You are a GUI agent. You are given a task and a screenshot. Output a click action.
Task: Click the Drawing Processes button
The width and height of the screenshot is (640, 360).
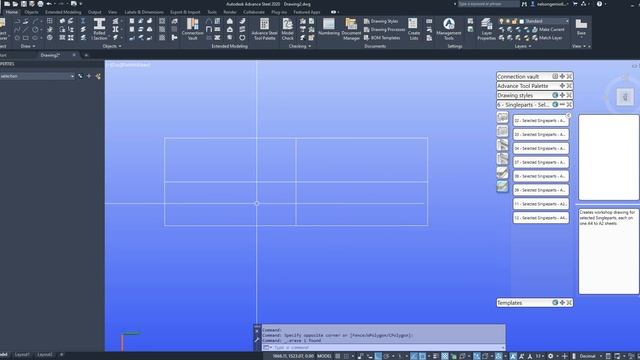point(384,29)
